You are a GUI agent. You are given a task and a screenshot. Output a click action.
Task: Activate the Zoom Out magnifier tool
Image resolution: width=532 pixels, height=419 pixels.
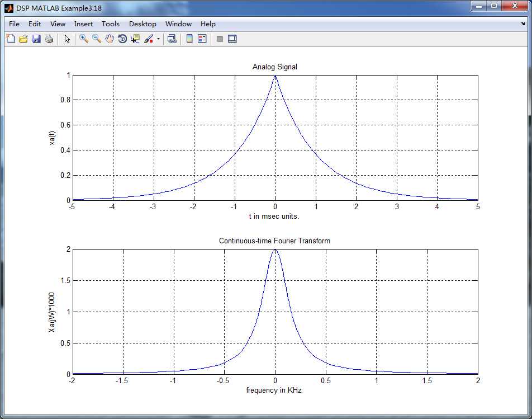click(x=97, y=39)
